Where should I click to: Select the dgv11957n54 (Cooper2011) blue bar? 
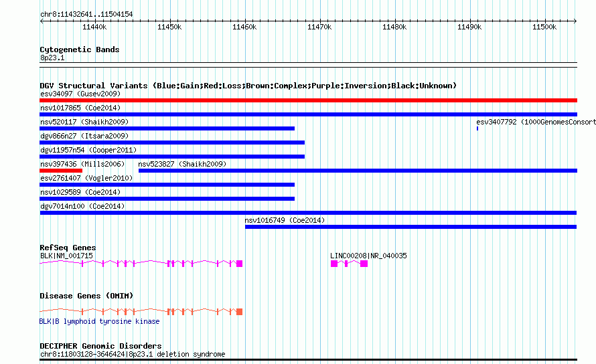point(172,157)
